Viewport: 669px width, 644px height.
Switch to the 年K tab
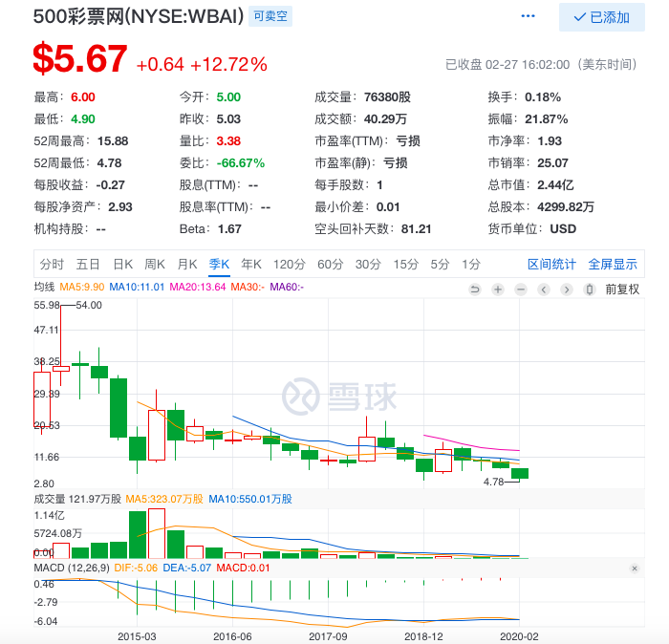pyautogui.click(x=250, y=264)
